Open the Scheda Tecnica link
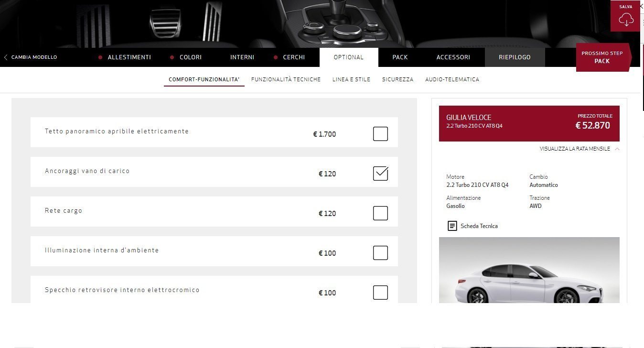Viewport: 644px width, 348px height. tap(479, 226)
